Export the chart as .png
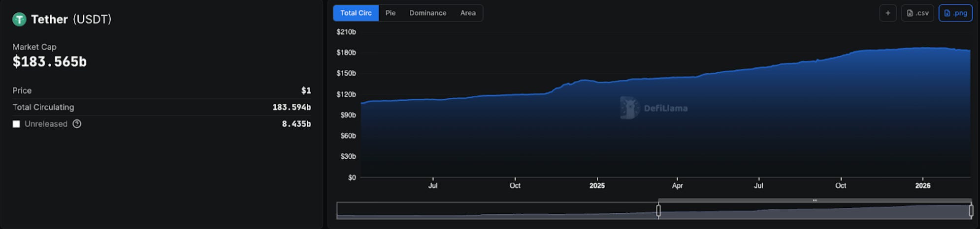The height and width of the screenshot is (229, 980). coord(955,13)
